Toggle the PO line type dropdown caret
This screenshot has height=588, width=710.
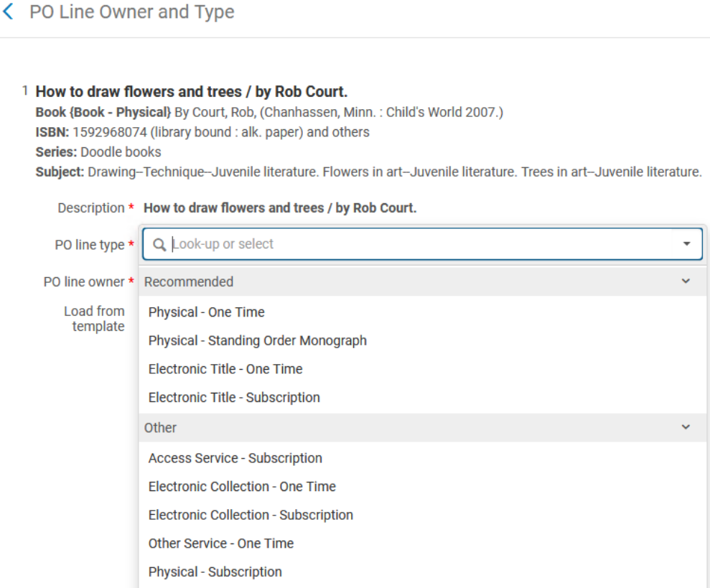tap(686, 245)
